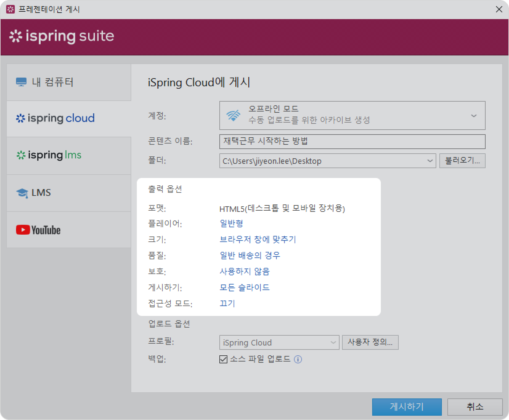This screenshot has width=509, height=420.
Task: Click the 일반형 player link
Action: [x=231, y=224]
